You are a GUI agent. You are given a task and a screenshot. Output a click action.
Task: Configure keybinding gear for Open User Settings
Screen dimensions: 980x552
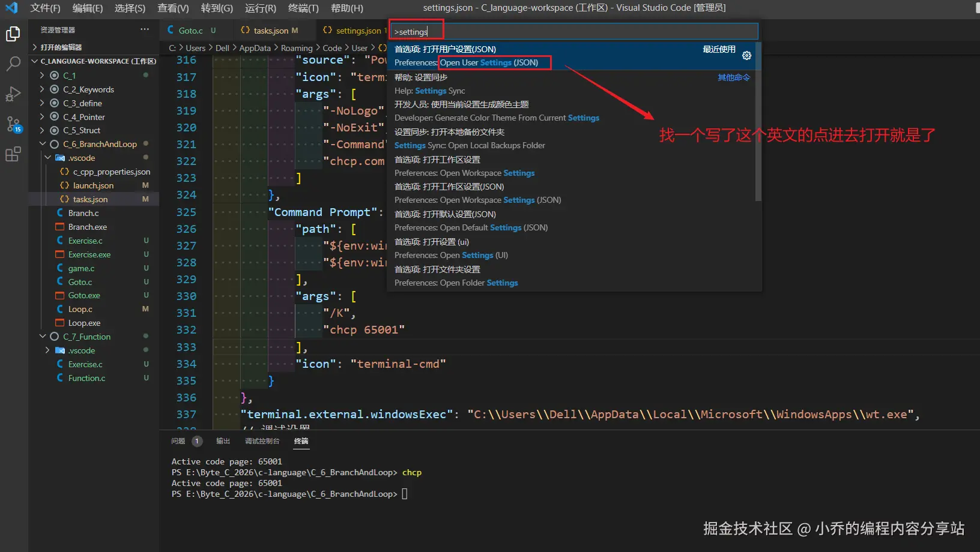(746, 55)
